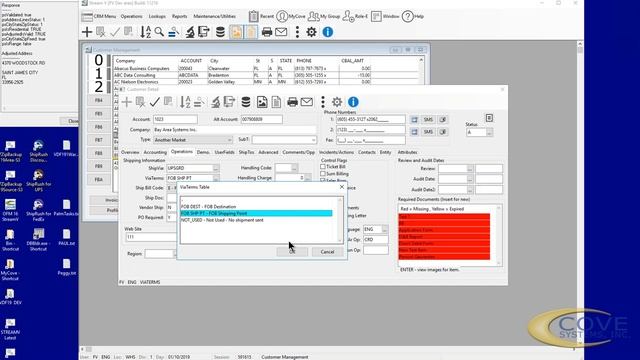Switch to the ShipTos tab
The width and height of the screenshot is (640, 360).
[246, 152]
